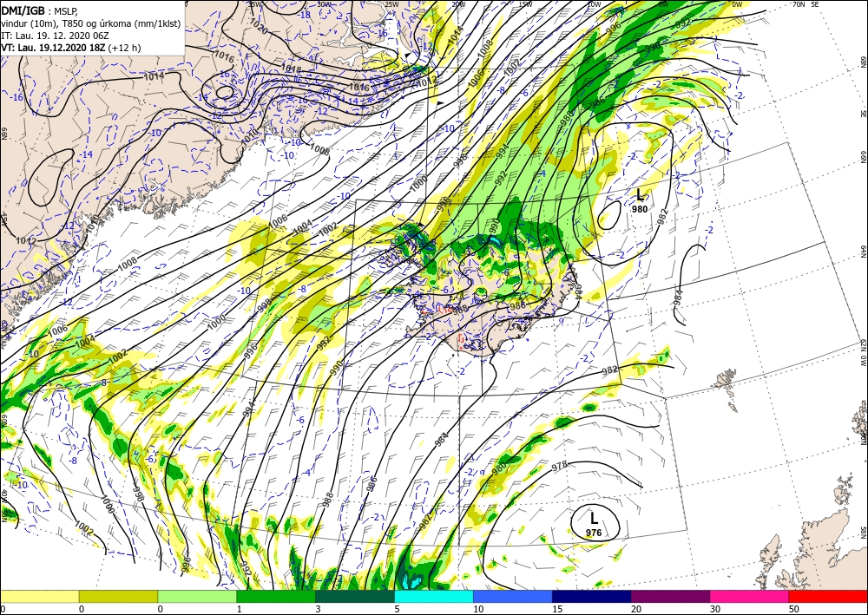
Task: Pick the navy blue legend swatch
Action: 592,597
